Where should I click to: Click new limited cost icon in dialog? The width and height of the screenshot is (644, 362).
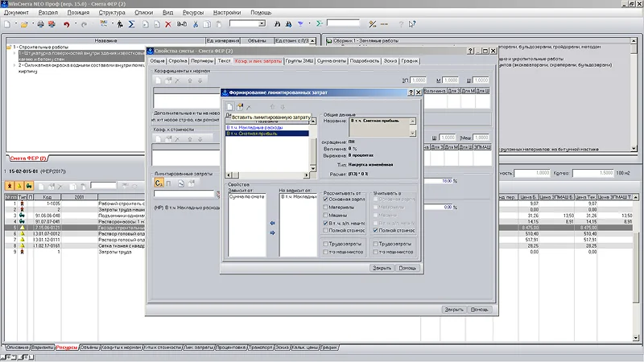coord(229,107)
